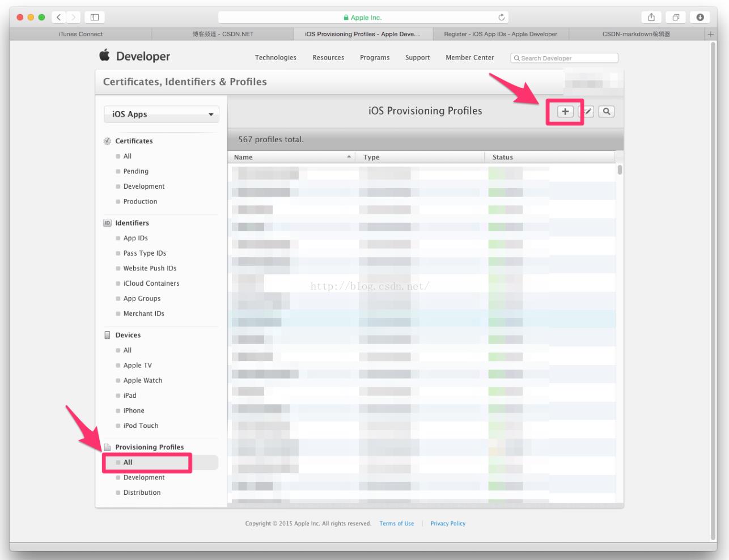Click the profile list scrollbar thumb
The width and height of the screenshot is (729, 560).
tap(620, 169)
